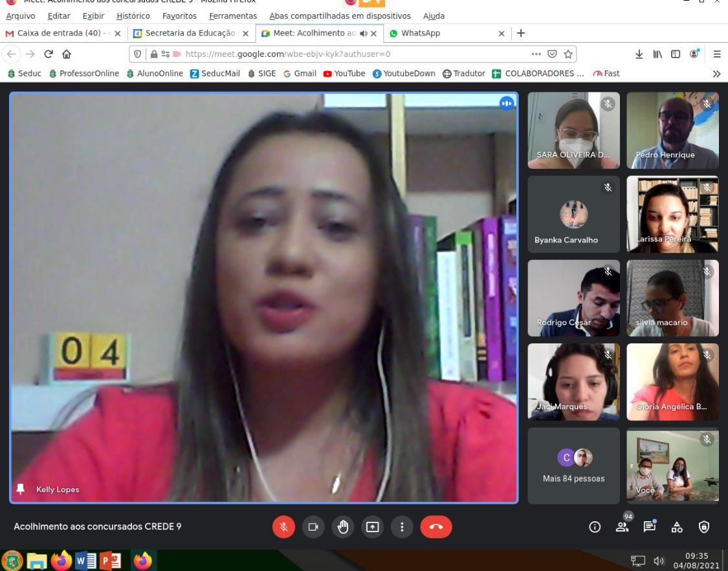Viewport: 728px width, 571px height.
Task: Start presenting your screen
Action: (373, 527)
